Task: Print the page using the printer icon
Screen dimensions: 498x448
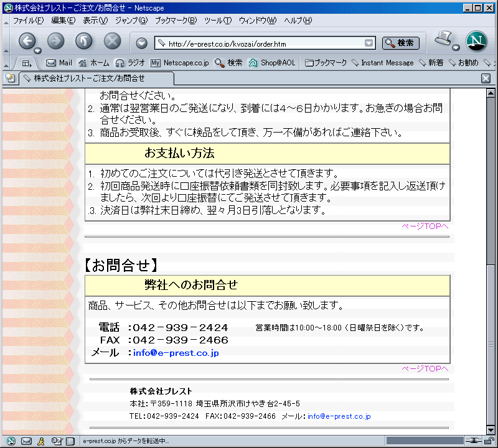Action: click(443, 39)
